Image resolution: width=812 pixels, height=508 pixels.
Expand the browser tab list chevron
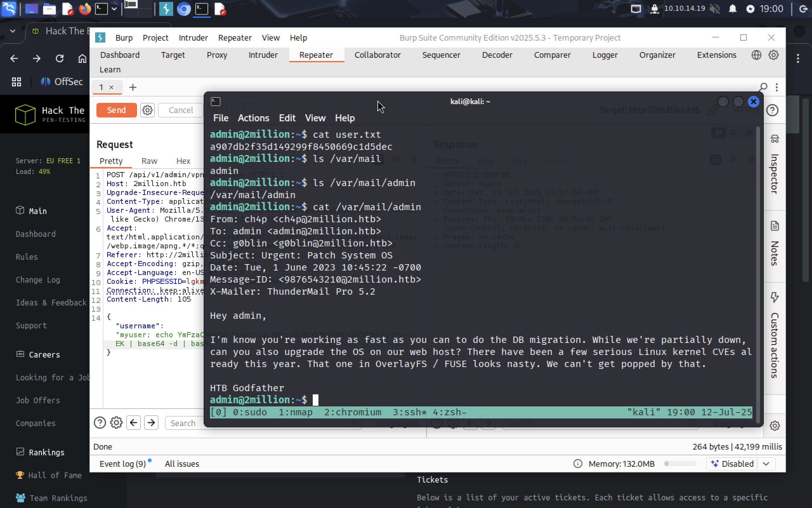point(13,31)
